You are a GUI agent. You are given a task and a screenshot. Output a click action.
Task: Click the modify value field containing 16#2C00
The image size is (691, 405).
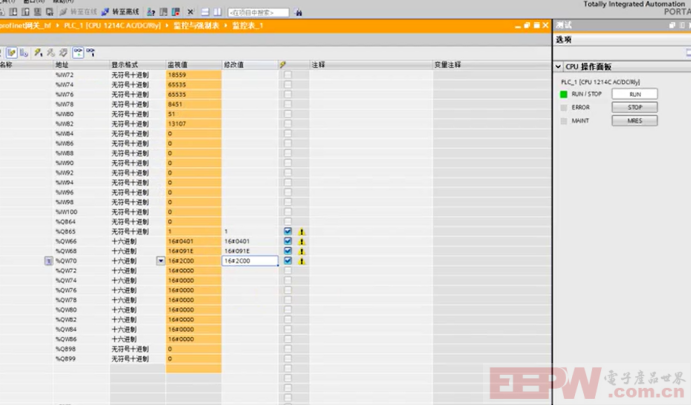tap(250, 261)
